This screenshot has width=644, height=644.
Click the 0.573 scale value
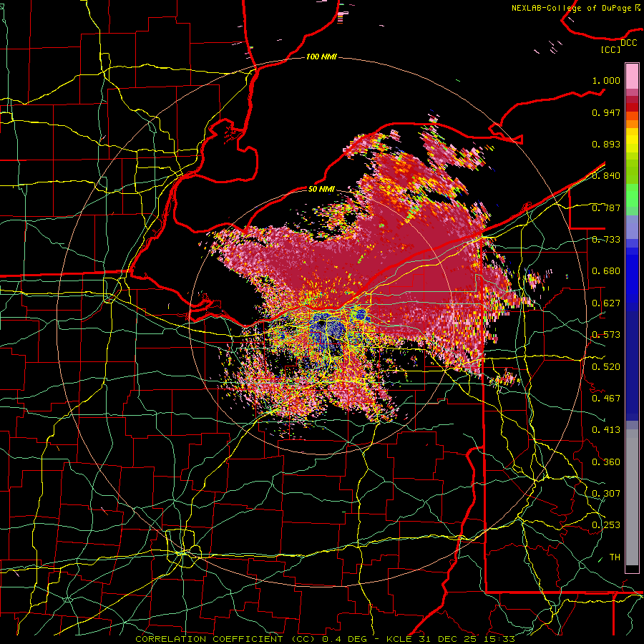(606, 335)
